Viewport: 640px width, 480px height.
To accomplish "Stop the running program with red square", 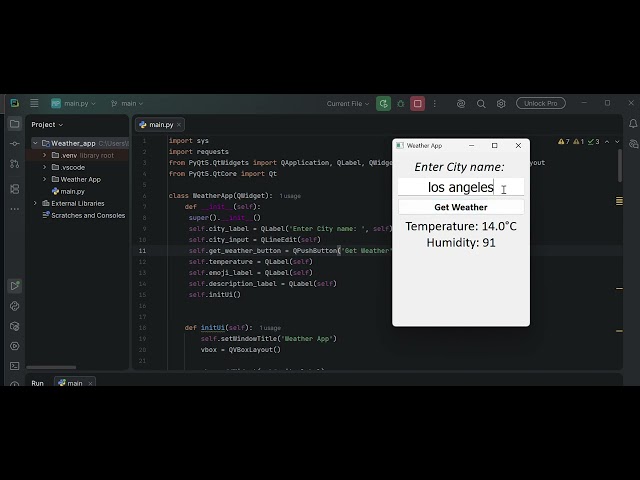I will point(418,104).
